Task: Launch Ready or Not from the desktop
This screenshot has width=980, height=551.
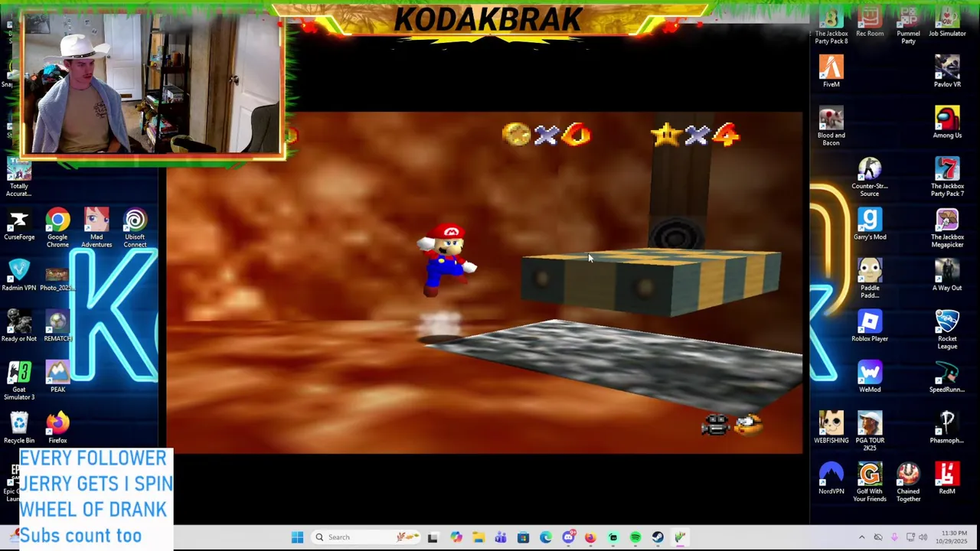Action: coord(19,326)
